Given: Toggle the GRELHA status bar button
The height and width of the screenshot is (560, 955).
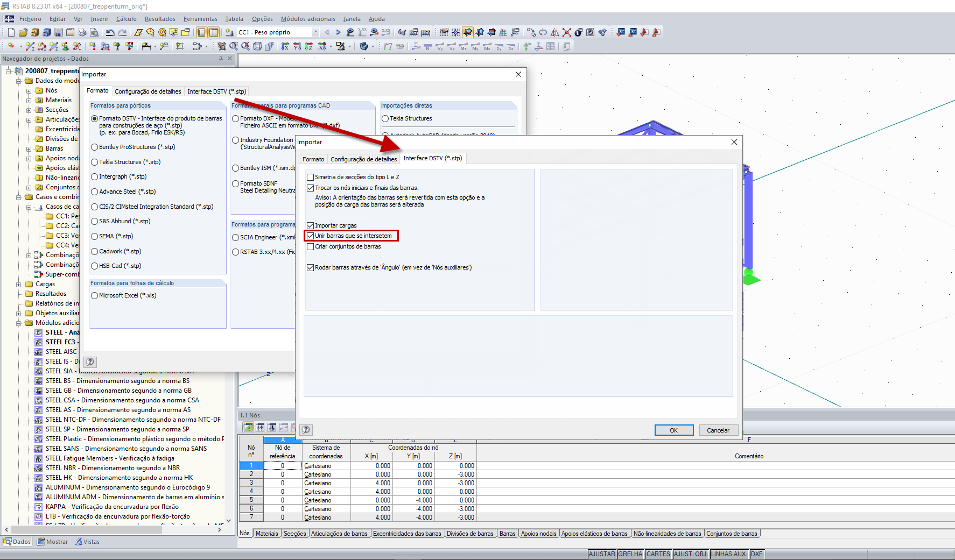Looking at the screenshot, I should click(630, 554).
